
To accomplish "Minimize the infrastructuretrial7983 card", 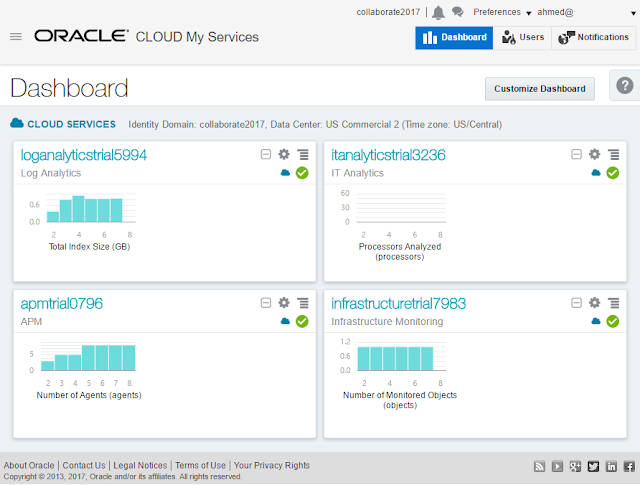I will [x=576, y=303].
